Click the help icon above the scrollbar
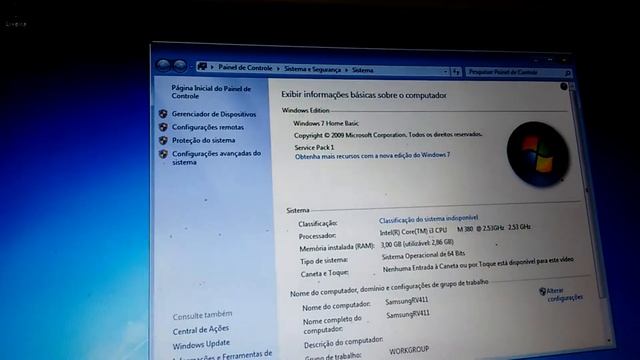Screen dimensions: 640x360 click(x=564, y=86)
